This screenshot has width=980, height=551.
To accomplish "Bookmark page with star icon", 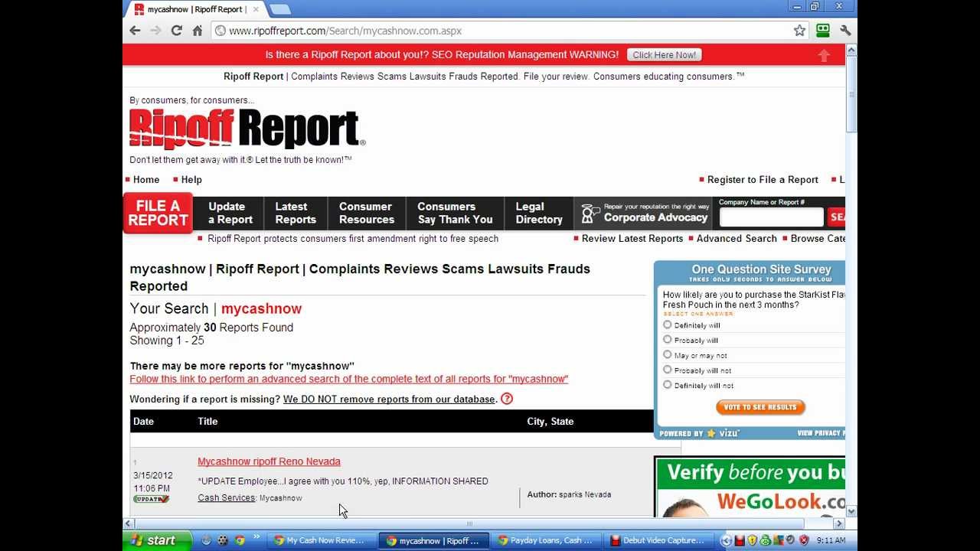I will 799,31.
